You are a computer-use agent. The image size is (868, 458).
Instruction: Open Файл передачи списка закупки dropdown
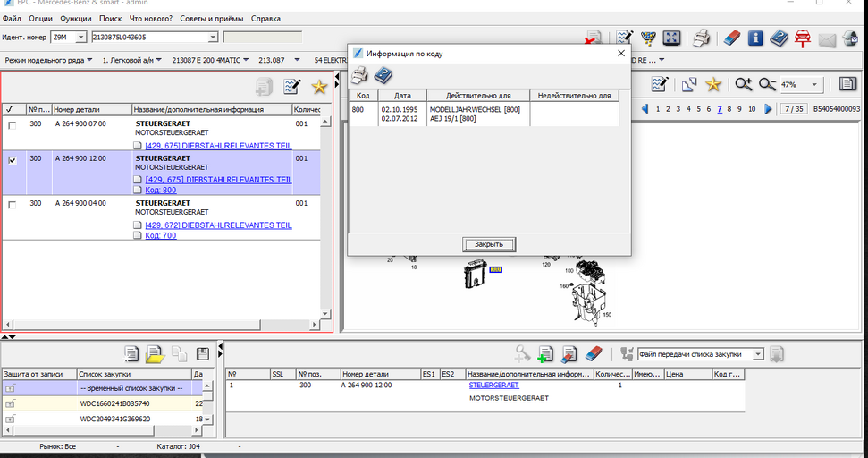(x=758, y=354)
